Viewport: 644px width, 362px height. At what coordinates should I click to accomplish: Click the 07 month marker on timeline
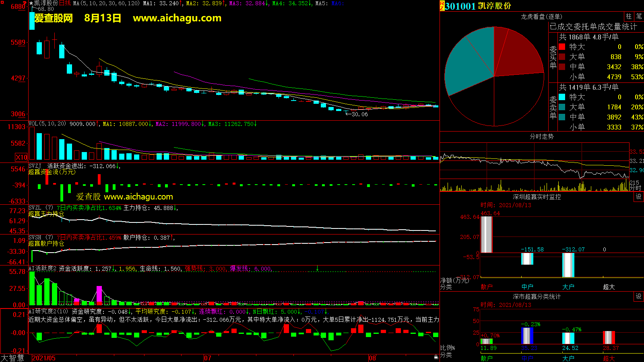[x=208, y=358]
